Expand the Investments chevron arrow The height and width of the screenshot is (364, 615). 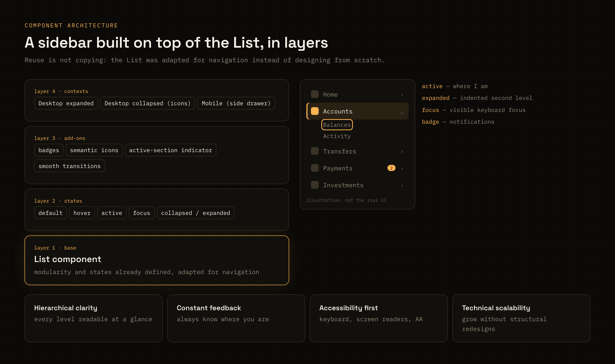pyautogui.click(x=402, y=185)
